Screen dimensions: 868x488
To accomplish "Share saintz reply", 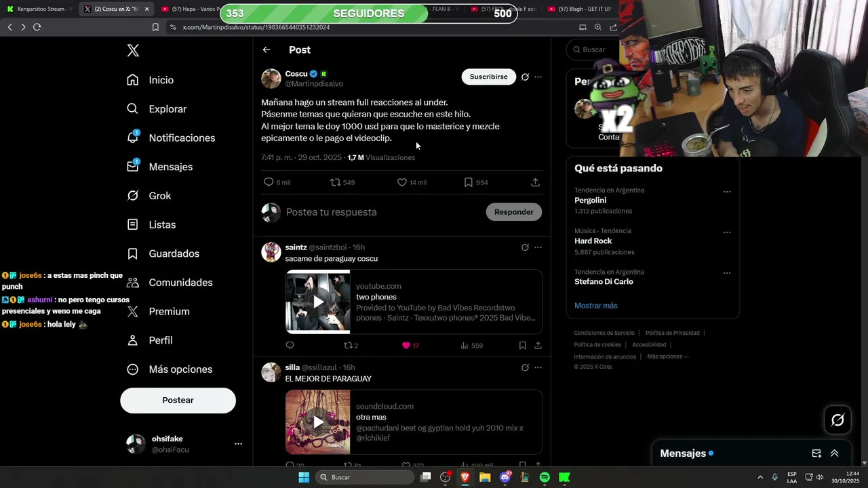I will [x=538, y=346].
